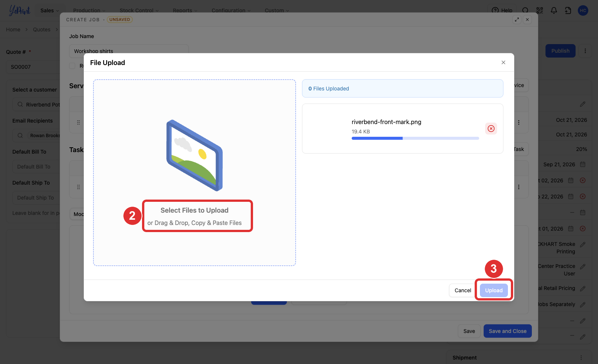598x364 pixels.
Task: Clear the date ending 02, 2026
Action: pyautogui.click(x=583, y=181)
